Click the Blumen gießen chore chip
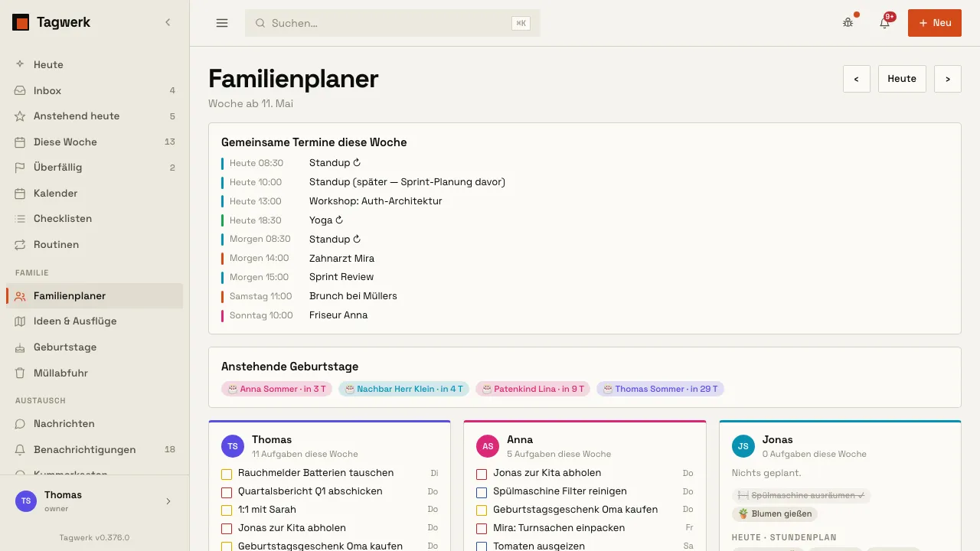980x551 pixels. pyautogui.click(x=775, y=514)
